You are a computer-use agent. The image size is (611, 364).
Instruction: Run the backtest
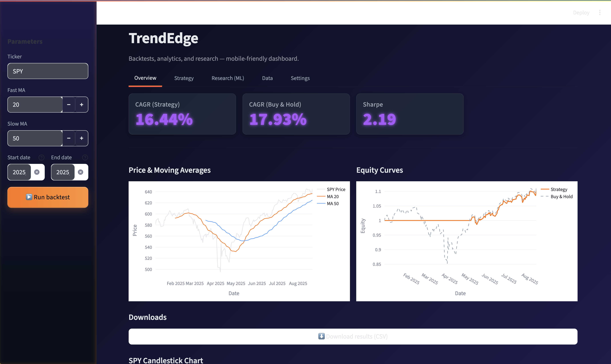(48, 197)
